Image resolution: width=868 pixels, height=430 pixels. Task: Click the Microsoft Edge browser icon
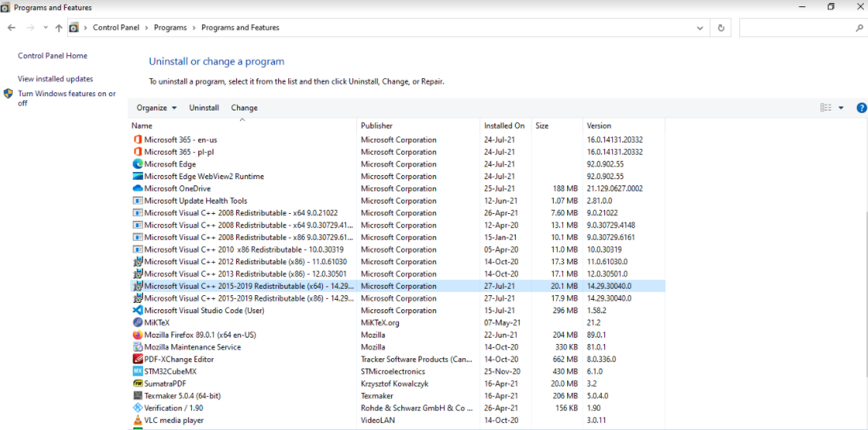pyautogui.click(x=138, y=164)
